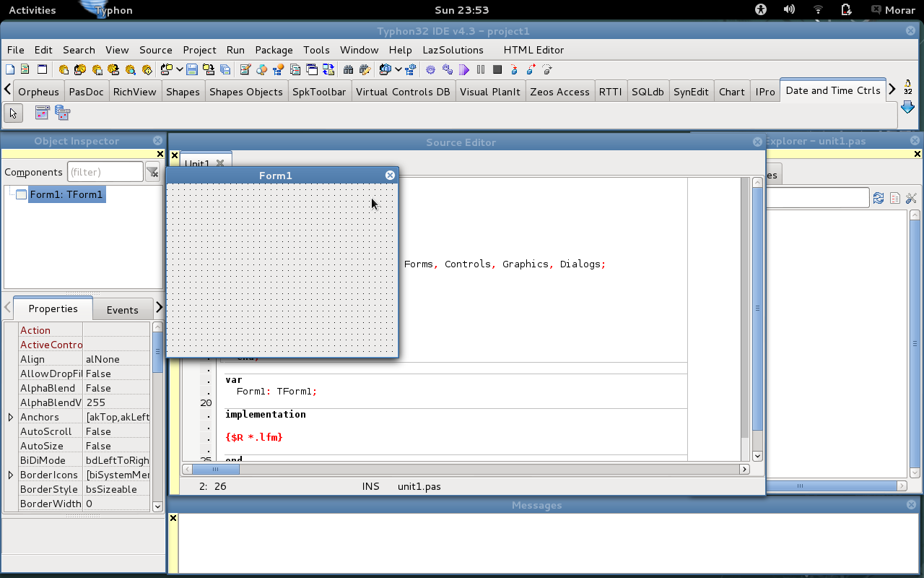Click the purple Run play icon

pos(464,70)
